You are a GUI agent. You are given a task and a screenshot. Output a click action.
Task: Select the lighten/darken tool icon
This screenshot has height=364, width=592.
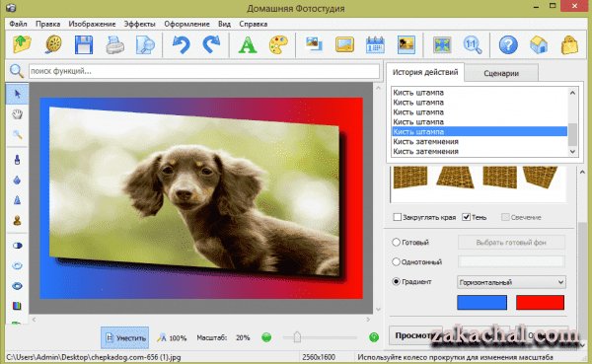coord(17,246)
